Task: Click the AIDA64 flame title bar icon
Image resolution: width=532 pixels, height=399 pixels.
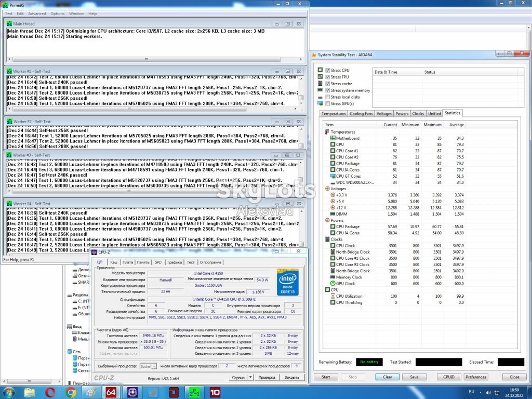Action: 314,55
